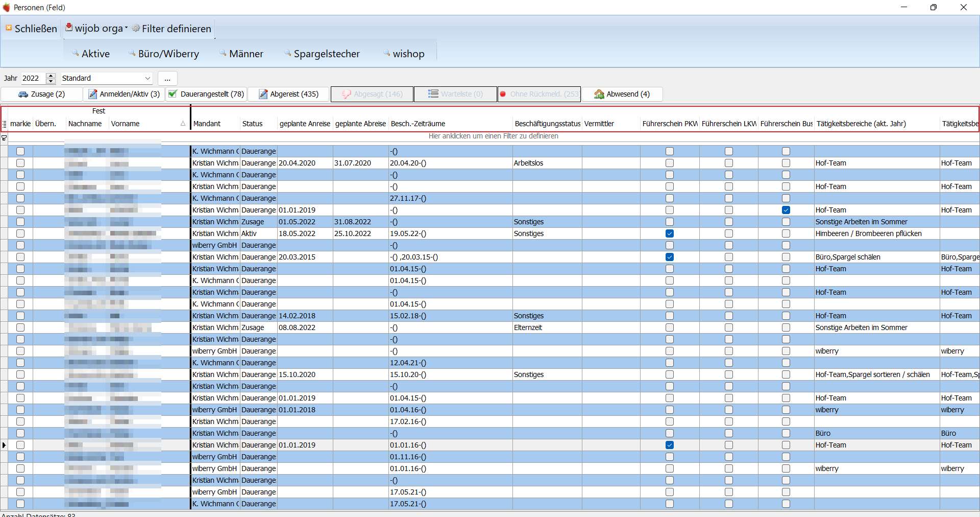
Task: Tick the markie checkbox in first row
Action: pyautogui.click(x=20, y=151)
